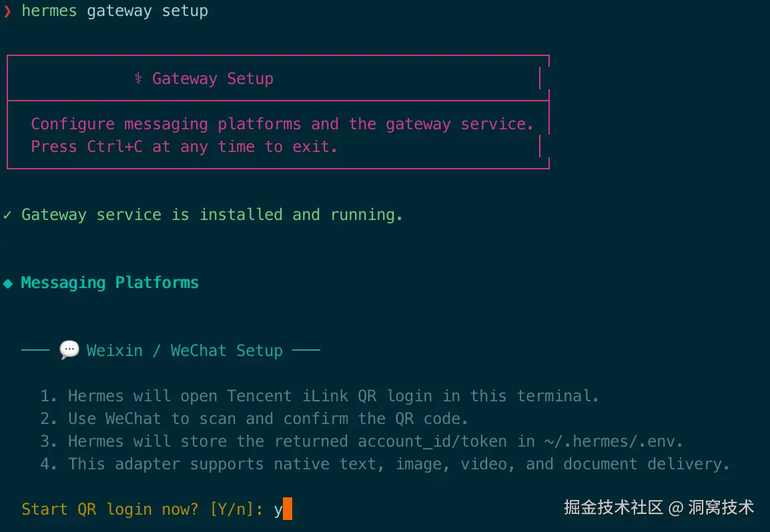Image resolution: width=770 pixels, height=532 pixels.
Task: Click the [Y/n] choice indicator
Action: coord(236,509)
